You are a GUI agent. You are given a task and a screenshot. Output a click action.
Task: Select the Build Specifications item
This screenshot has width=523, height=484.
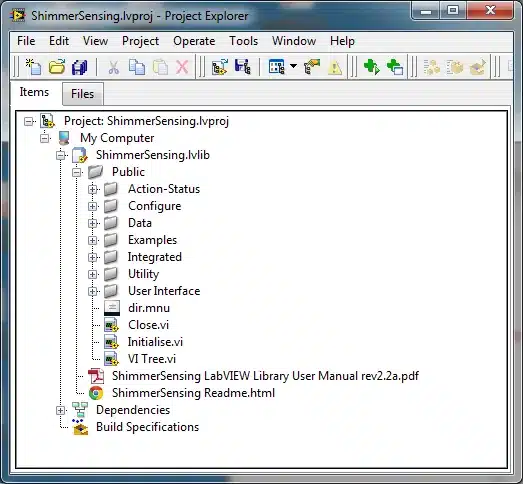(x=147, y=427)
